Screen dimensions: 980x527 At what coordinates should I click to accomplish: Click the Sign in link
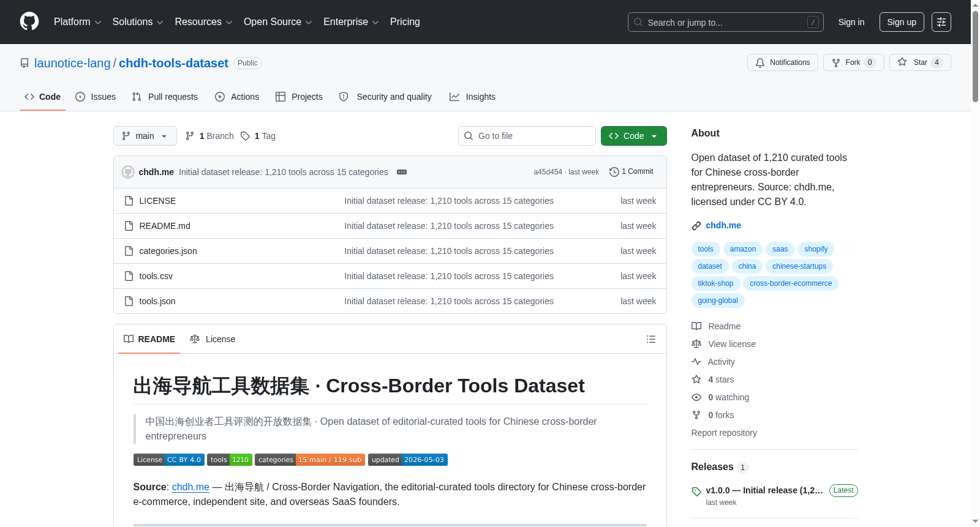pos(851,22)
